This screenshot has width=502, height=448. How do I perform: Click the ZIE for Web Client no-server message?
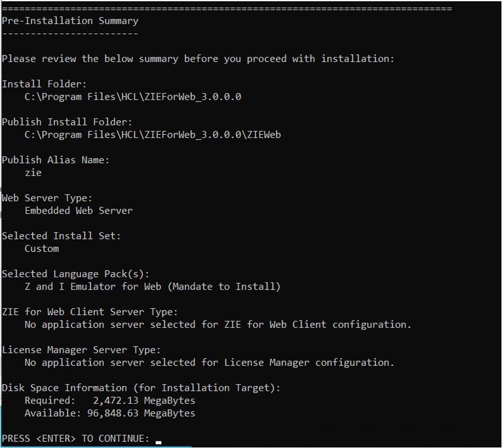coord(218,324)
